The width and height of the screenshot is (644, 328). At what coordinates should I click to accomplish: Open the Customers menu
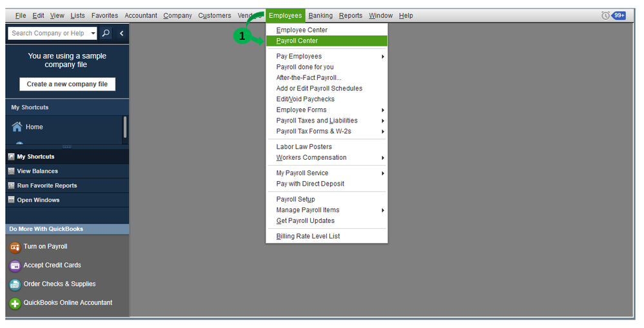215,15
